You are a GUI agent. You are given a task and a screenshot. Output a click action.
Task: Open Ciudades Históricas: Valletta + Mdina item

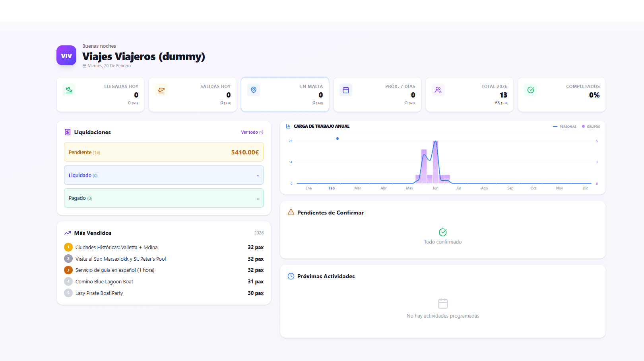coord(116,247)
